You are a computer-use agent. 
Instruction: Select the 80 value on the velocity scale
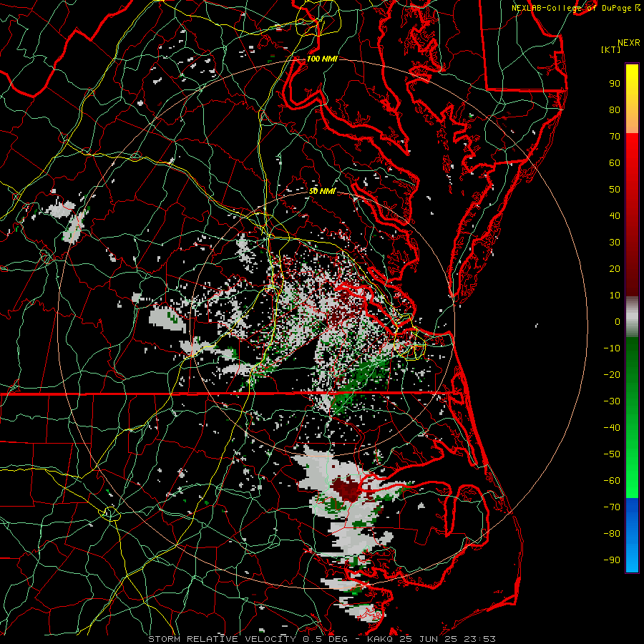pyautogui.click(x=615, y=109)
